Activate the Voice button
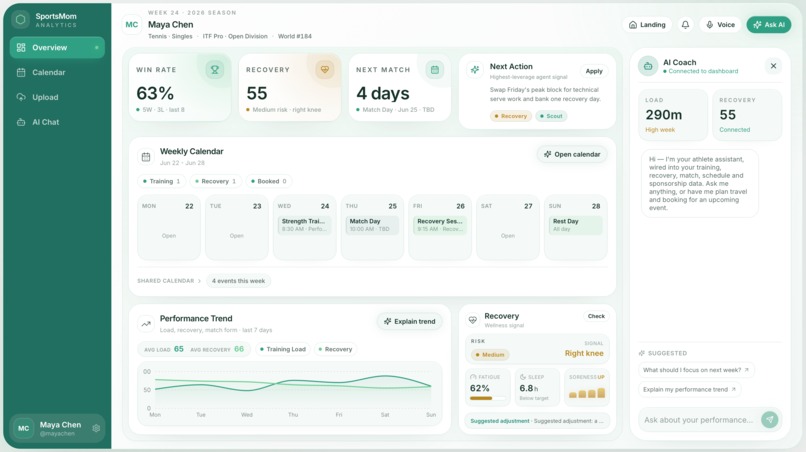This screenshot has height=452, width=806. pos(720,25)
